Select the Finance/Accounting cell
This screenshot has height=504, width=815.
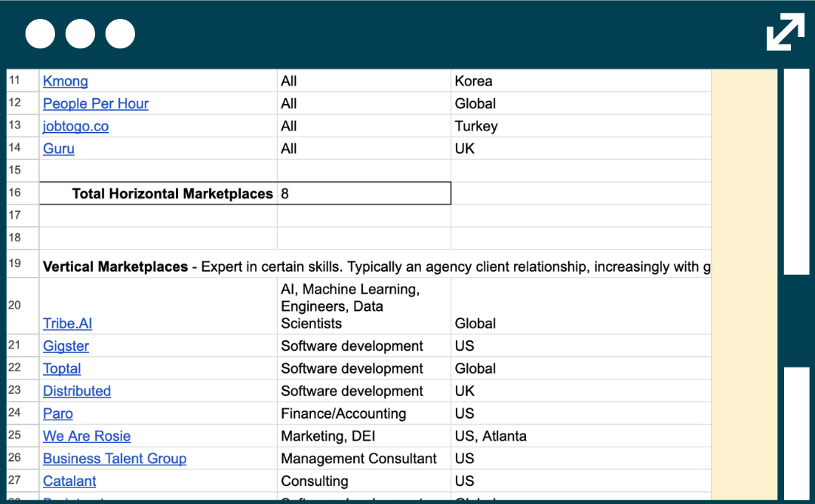coord(364,413)
